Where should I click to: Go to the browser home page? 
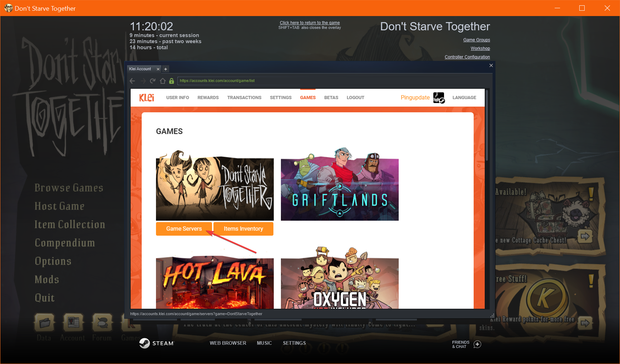tap(162, 81)
